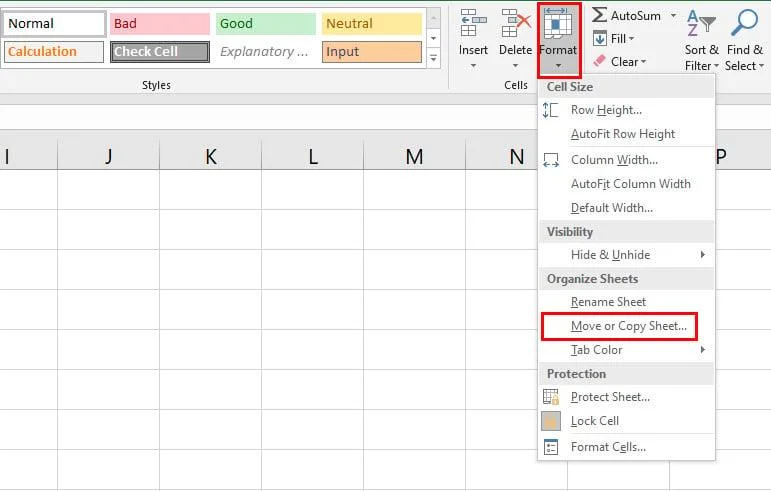771x491 pixels.
Task: Expand the cell styles gallery arrow
Action: (433, 59)
